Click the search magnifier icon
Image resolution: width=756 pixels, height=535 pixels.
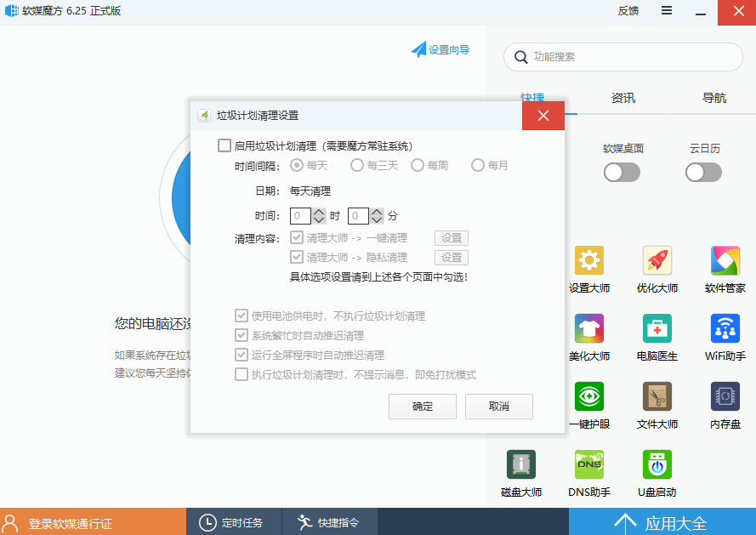tap(520, 57)
